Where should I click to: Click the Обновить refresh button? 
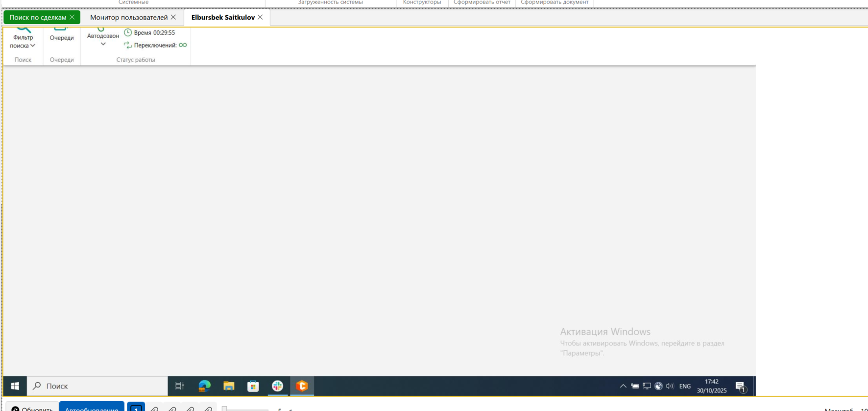tap(32, 408)
